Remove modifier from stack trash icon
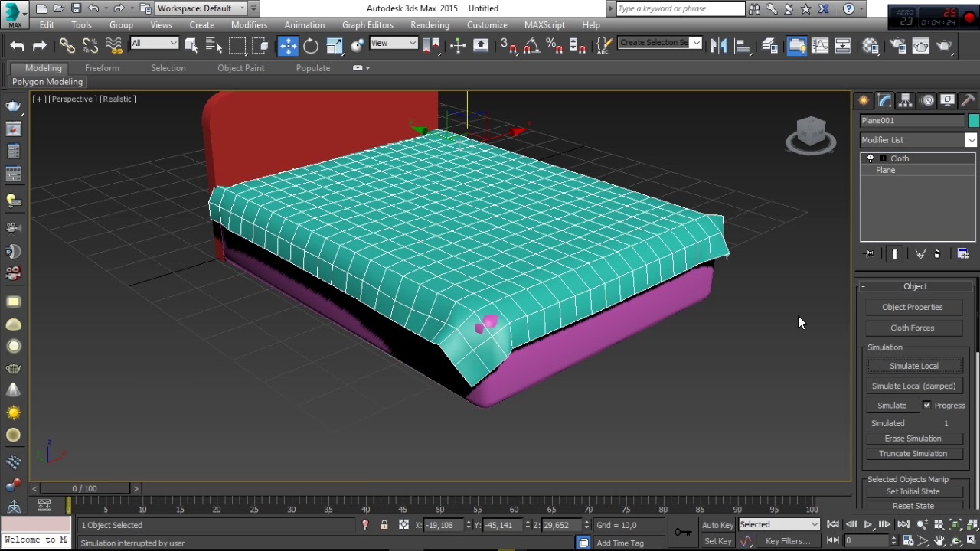This screenshot has width=980, height=551. (937, 254)
